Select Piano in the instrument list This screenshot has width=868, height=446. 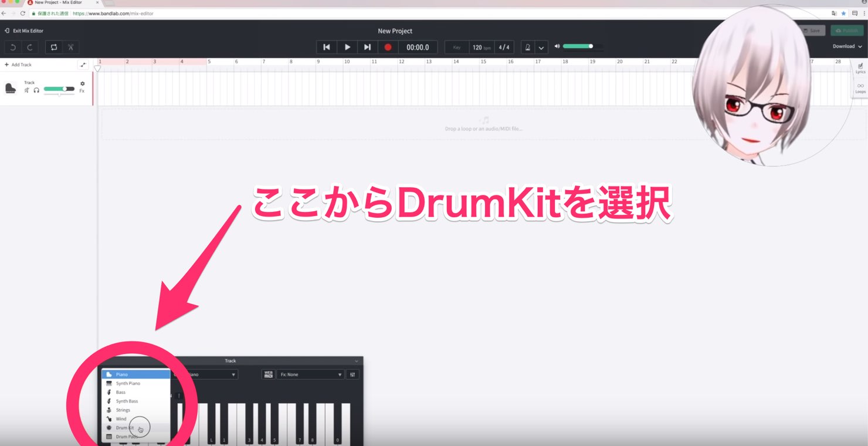(x=136, y=374)
